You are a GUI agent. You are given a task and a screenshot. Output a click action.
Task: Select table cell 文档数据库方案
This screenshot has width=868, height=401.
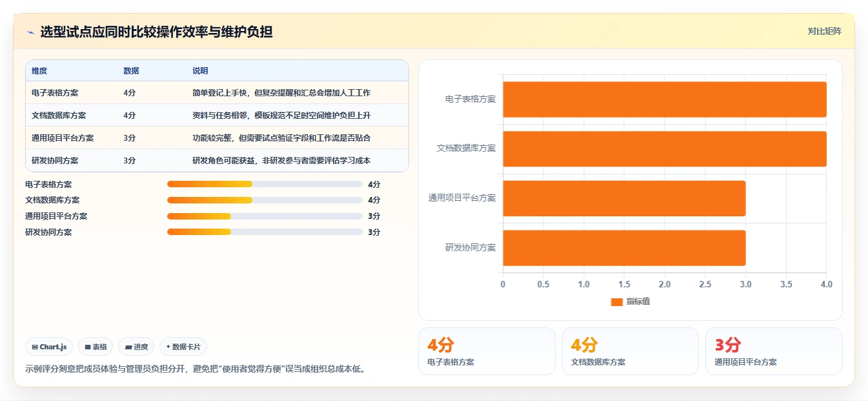pyautogui.click(x=59, y=116)
